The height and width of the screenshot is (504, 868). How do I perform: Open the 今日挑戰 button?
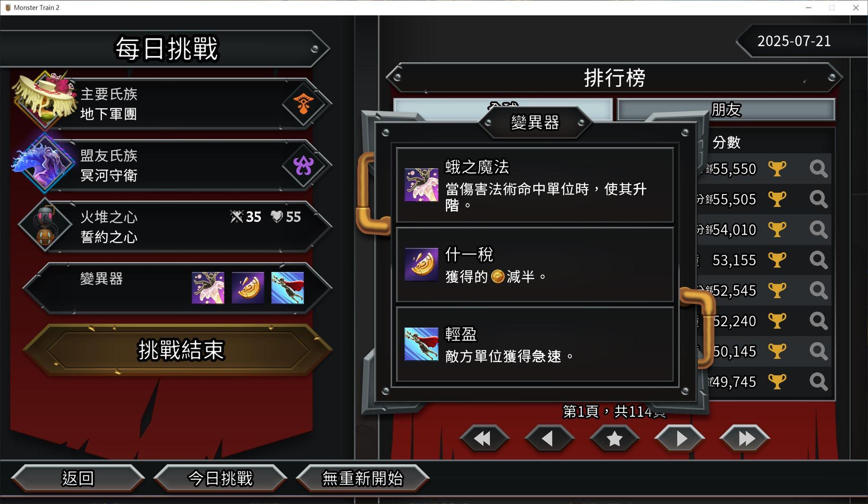coord(220,478)
